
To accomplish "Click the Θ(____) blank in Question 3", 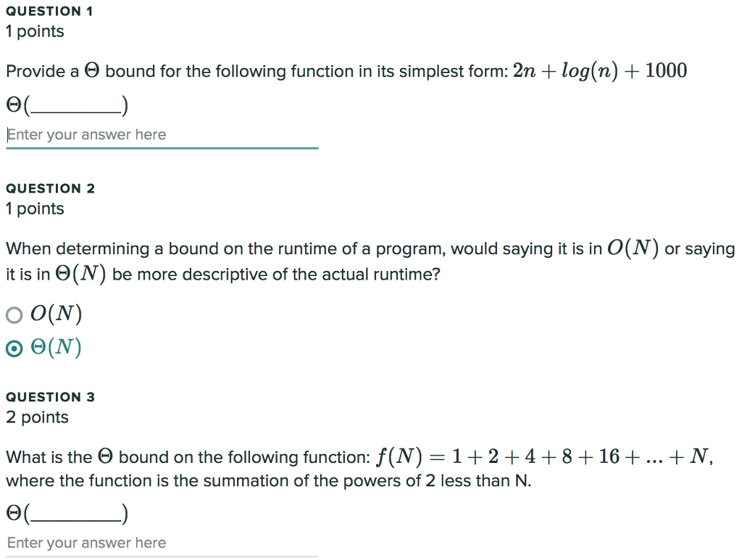I will tap(67, 513).
